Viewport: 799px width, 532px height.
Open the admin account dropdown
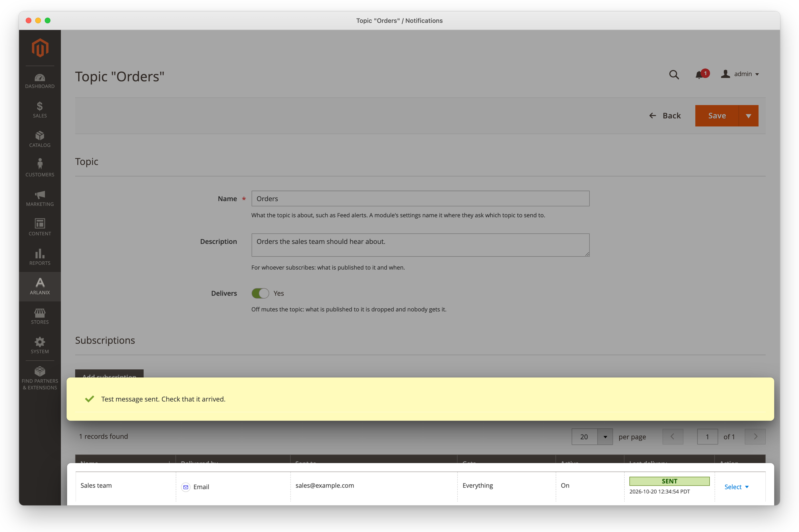coord(740,74)
